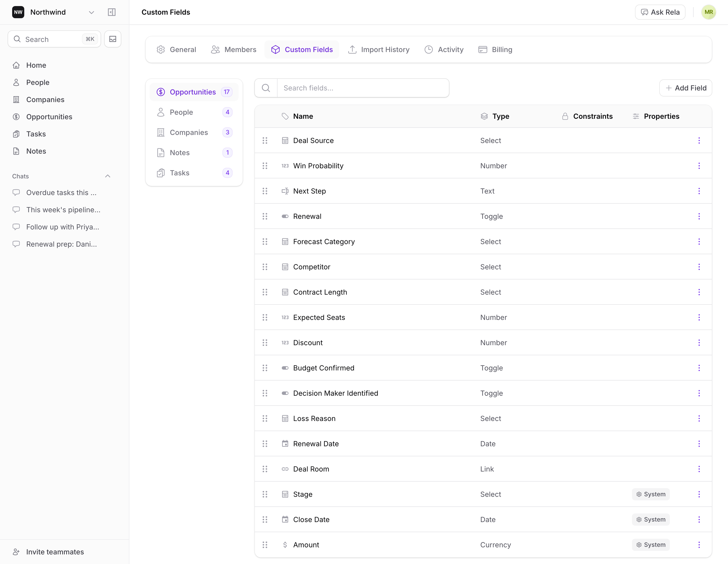This screenshot has width=728, height=564.
Task: Select Notes in field categories list
Action: click(x=194, y=153)
